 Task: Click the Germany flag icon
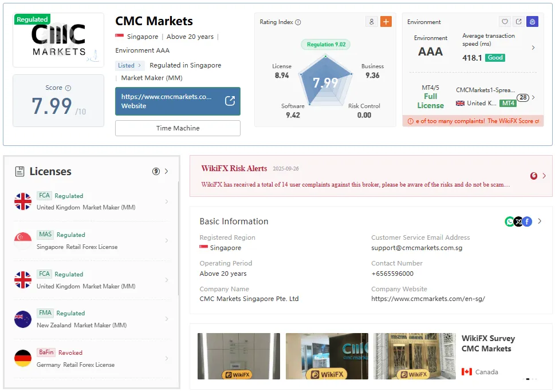23,358
